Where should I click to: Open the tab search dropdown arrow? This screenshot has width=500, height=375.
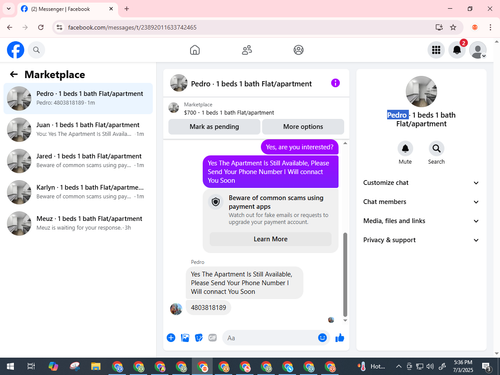[9, 9]
